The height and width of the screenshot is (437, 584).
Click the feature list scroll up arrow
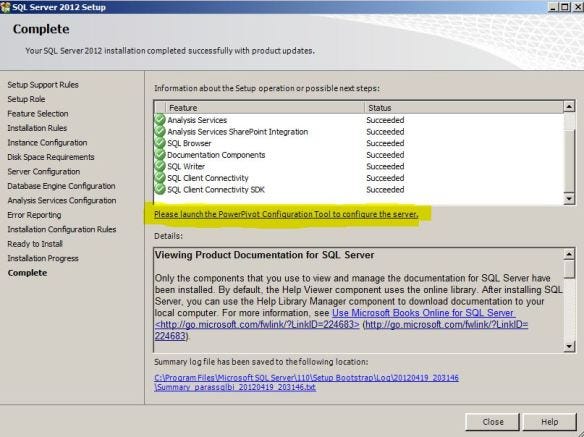click(x=569, y=107)
